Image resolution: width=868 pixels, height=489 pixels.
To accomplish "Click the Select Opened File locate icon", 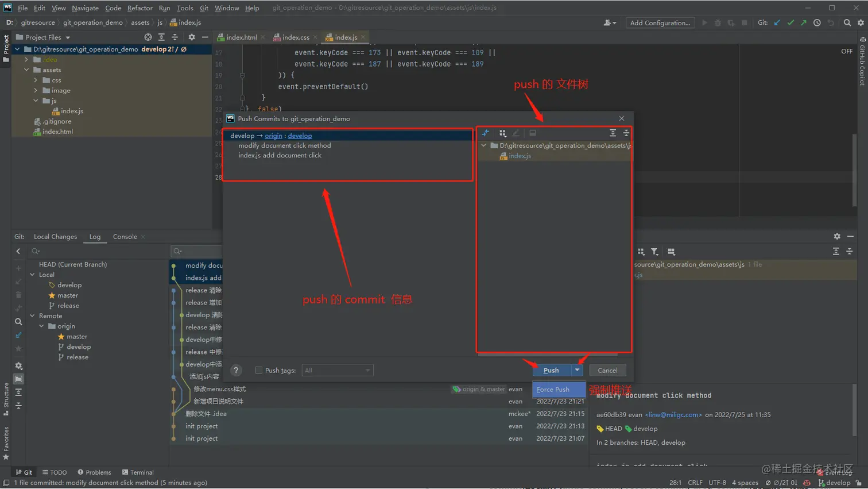I will tap(148, 37).
